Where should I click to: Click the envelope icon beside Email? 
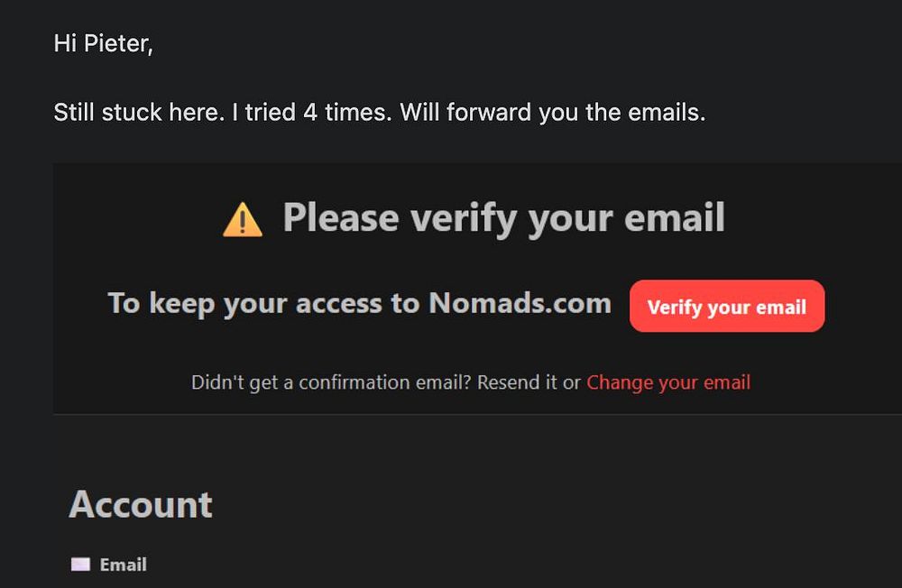pos(80,565)
